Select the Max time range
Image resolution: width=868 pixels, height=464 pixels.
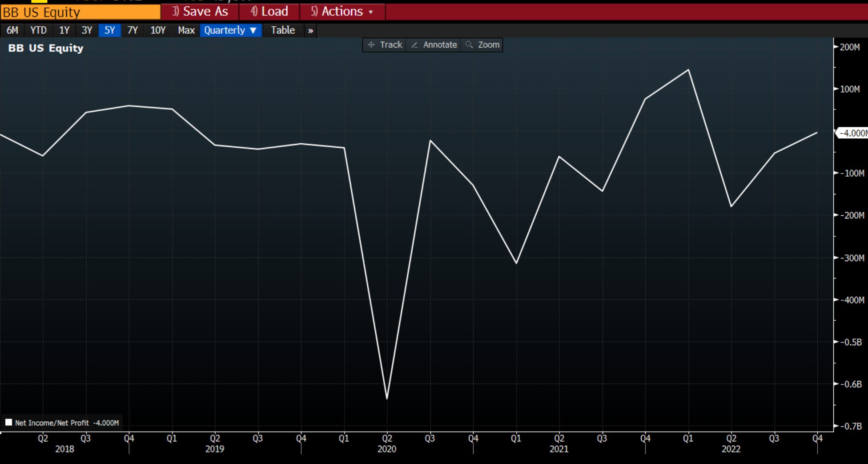(x=186, y=30)
